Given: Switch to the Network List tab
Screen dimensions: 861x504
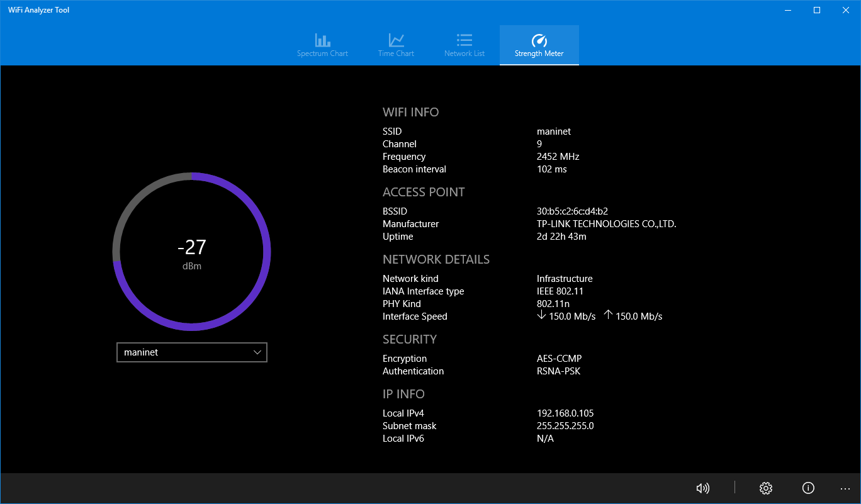Looking at the screenshot, I should (464, 44).
